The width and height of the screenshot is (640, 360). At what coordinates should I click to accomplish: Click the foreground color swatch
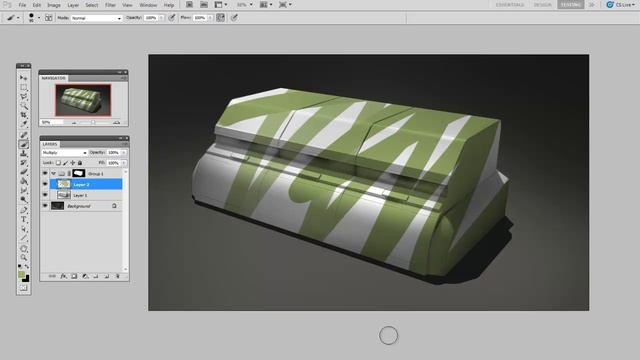[22, 275]
